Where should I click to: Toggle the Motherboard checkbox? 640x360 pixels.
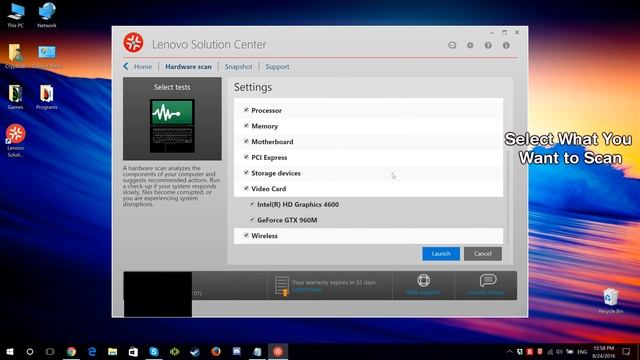click(x=246, y=141)
